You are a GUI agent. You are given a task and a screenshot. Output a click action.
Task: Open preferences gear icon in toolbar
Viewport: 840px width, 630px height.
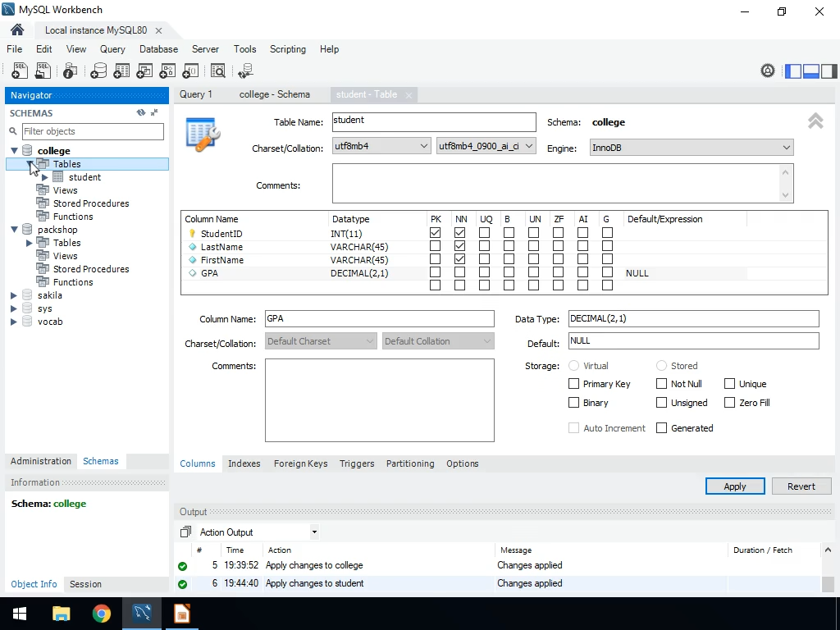(x=768, y=71)
